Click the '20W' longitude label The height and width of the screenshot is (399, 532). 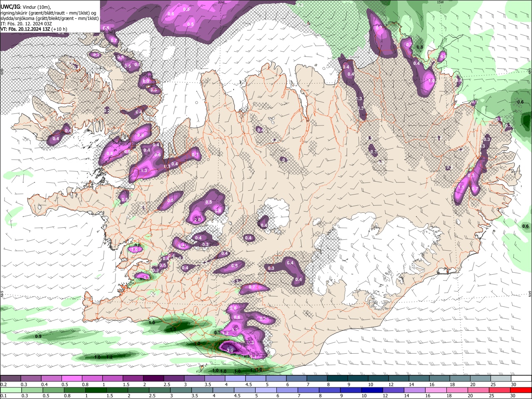221,2
